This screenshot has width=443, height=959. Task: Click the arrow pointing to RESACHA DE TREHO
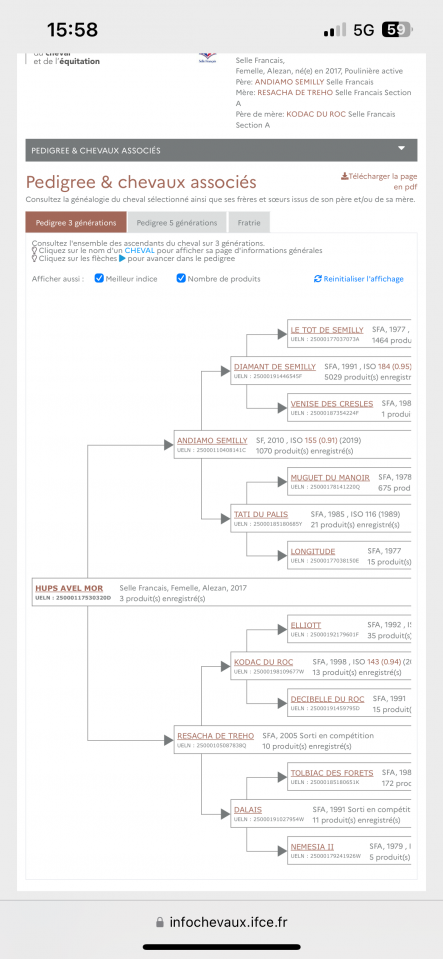pyautogui.click(x=168, y=740)
